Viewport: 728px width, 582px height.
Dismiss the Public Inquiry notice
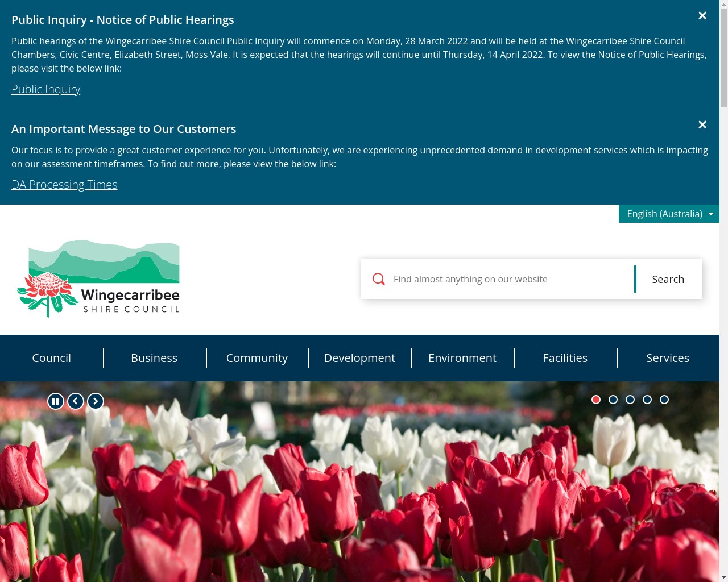pyautogui.click(x=702, y=15)
